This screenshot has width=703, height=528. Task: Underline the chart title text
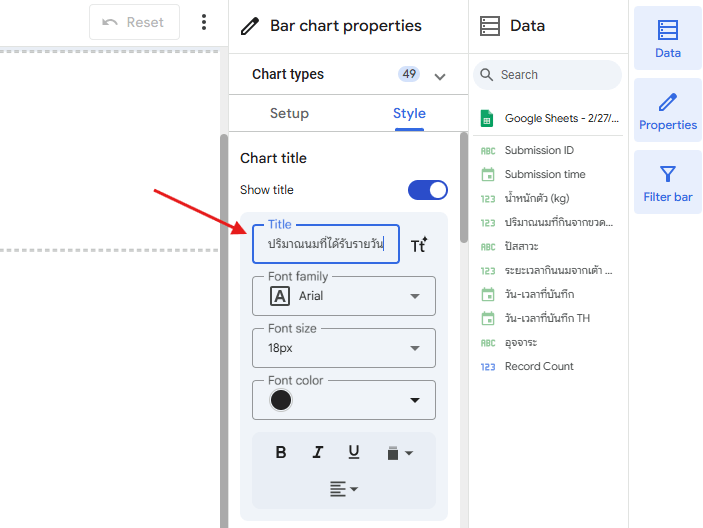coord(354,452)
